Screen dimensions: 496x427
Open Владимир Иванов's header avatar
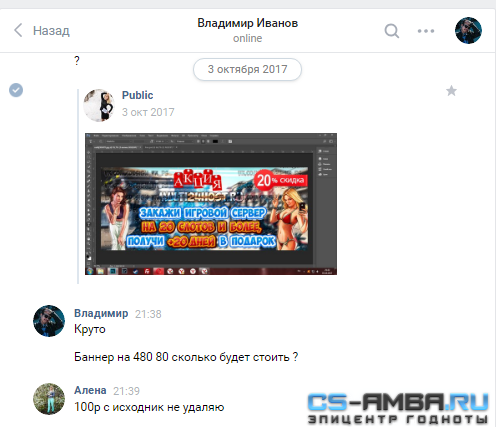click(468, 30)
